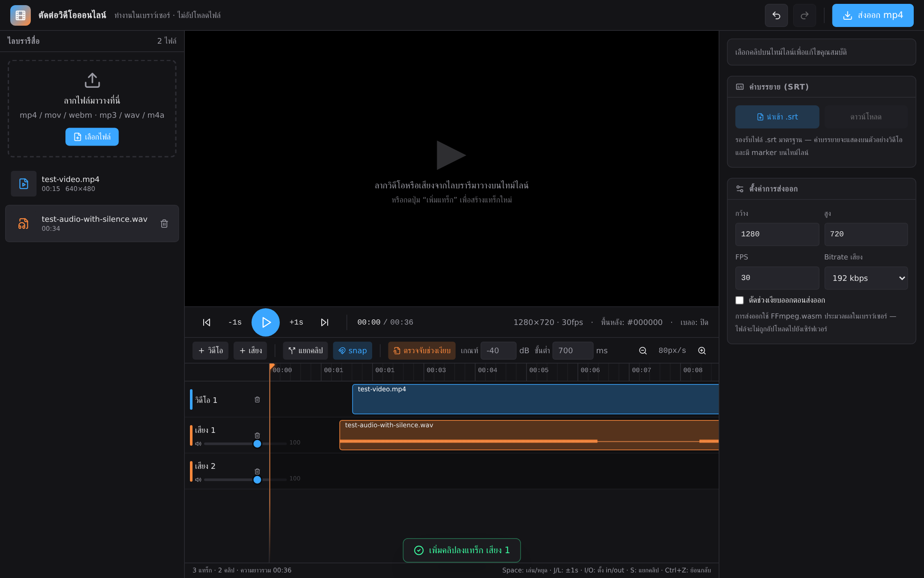Screen dimensions: 924x578
Task: Step forward one second with +1s
Action: point(296,322)
